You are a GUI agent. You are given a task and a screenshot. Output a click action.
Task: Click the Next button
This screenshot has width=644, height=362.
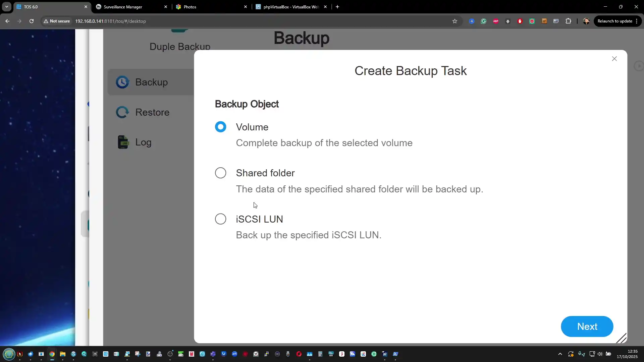click(587, 326)
